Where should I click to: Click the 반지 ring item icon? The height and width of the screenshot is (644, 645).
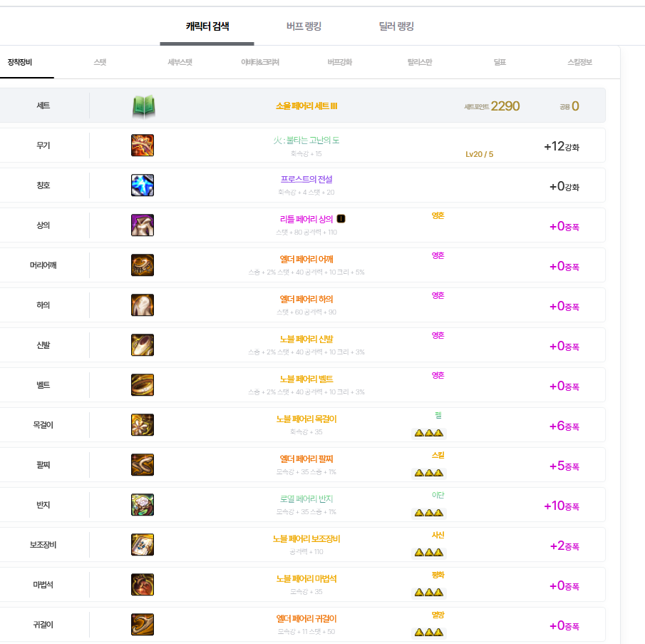[143, 505]
